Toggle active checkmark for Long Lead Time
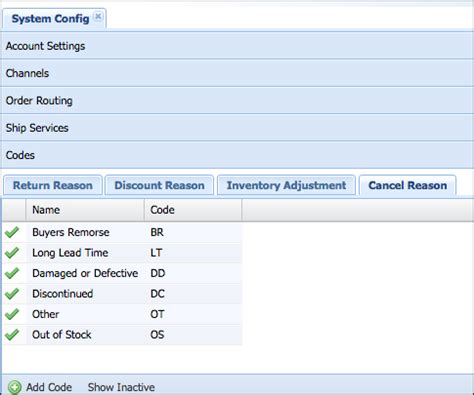The height and width of the screenshot is (395, 474). (12, 253)
